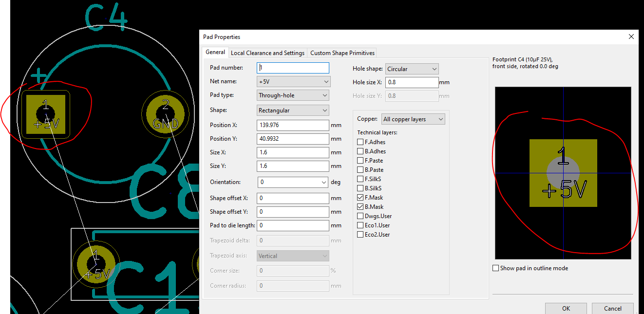This screenshot has width=644, height=314.
Task: Uncheck the F.Mask layer checkbox
Action: (360, 198)
